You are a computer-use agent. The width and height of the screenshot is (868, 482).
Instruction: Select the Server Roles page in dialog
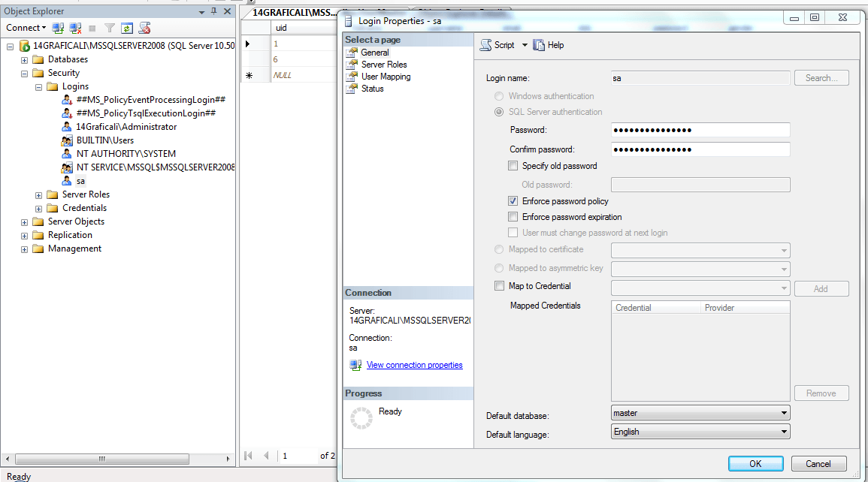(384, 65)
